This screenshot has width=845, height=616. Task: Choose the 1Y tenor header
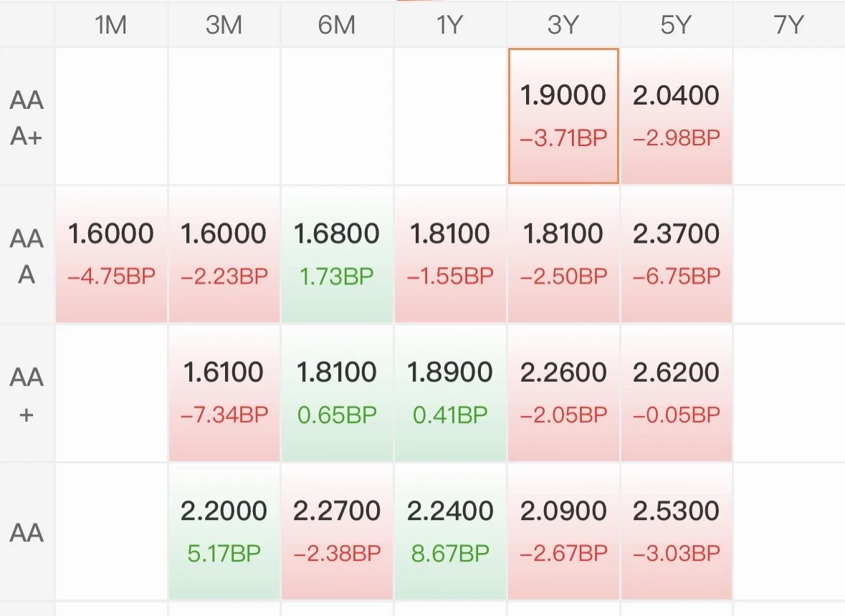450,25
